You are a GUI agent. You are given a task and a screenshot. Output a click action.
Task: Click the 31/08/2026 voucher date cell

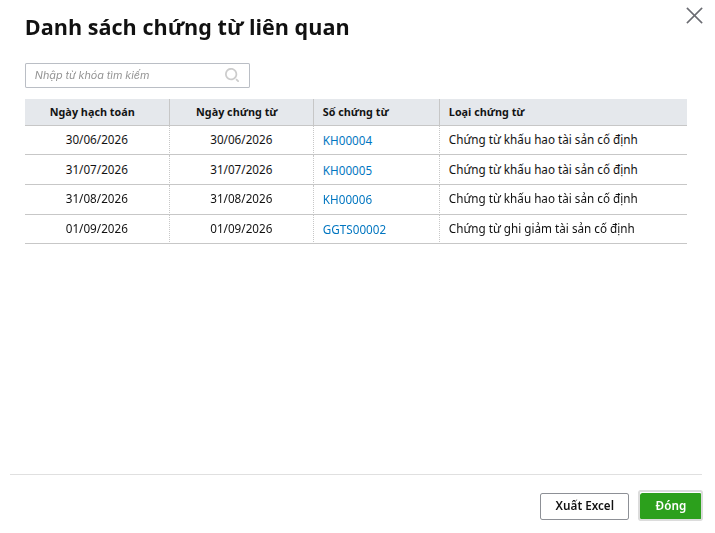241,199
